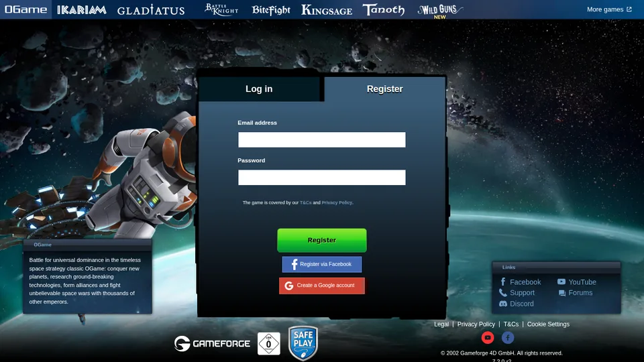Open the T&Cs footer link
Screen dimensions: 644x362
tap(511, 324)
